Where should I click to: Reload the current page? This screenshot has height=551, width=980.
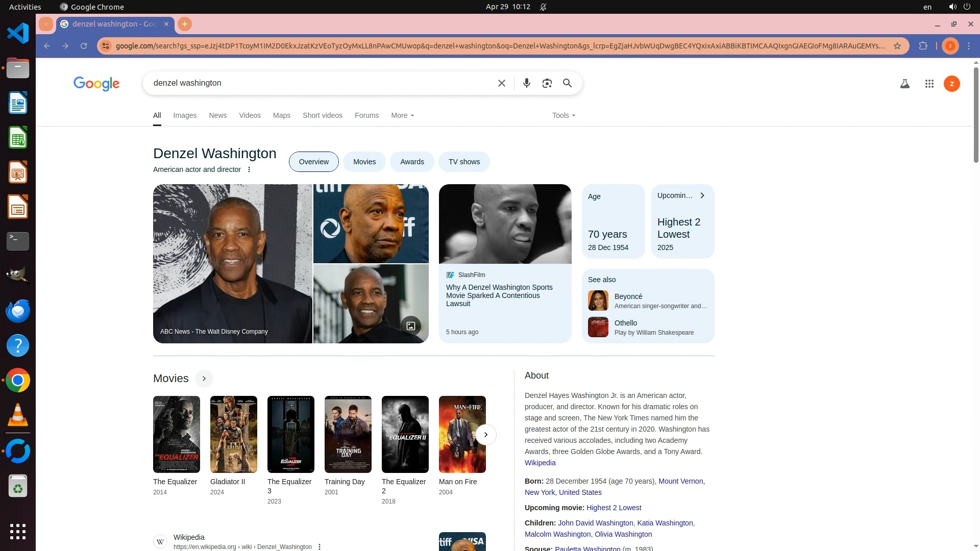point(84,46)
